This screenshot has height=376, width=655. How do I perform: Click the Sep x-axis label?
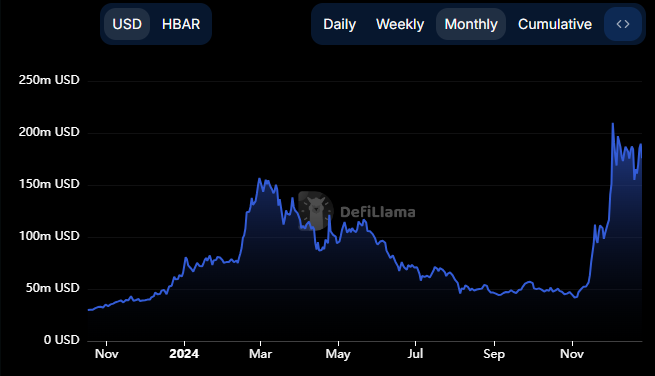click(494, 354)
